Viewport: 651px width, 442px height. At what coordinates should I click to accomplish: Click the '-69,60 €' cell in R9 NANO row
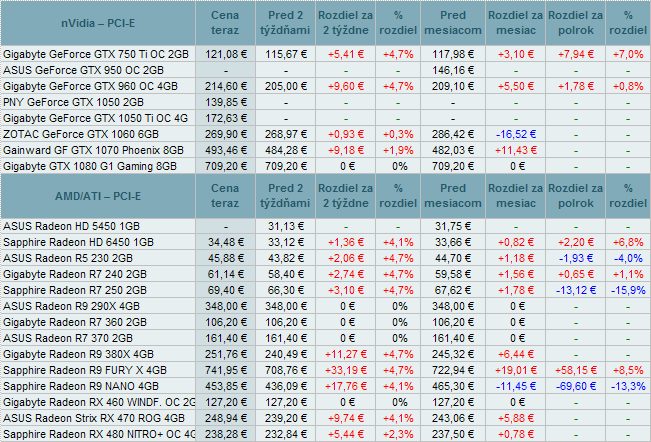click(x=576, y=386)
